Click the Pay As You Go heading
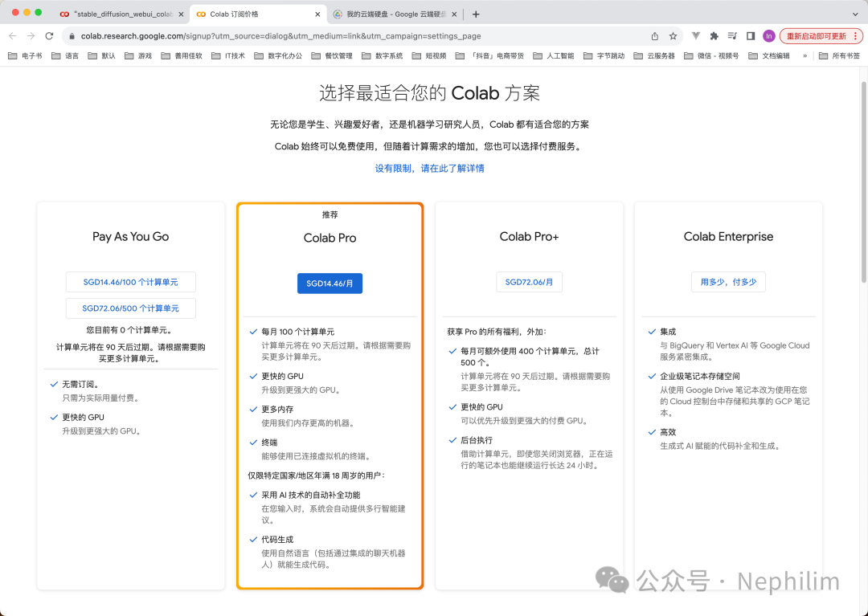Screen dimensions: 868x616 [131, 237]
